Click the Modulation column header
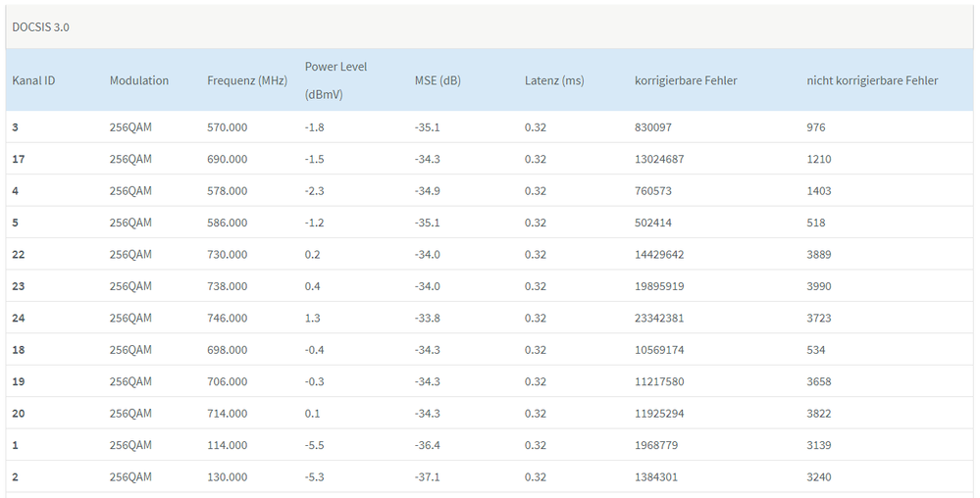 click(x=139, y=80)
